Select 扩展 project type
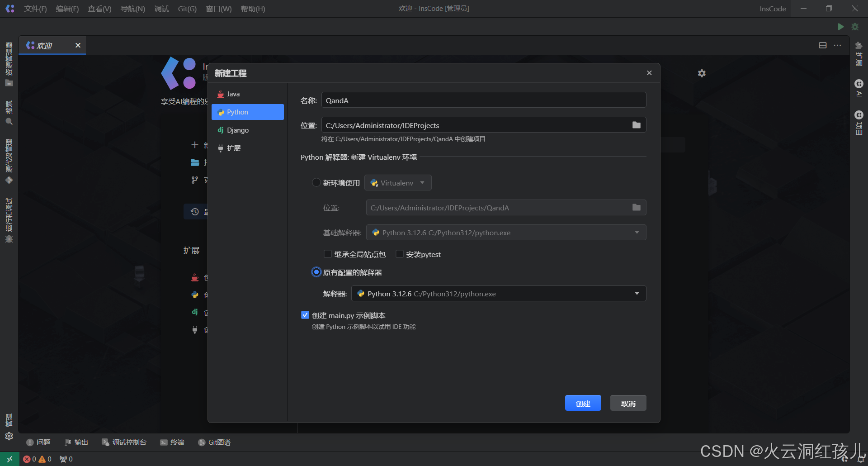Viewport: 868px width, 466px height. pos(248,148)
